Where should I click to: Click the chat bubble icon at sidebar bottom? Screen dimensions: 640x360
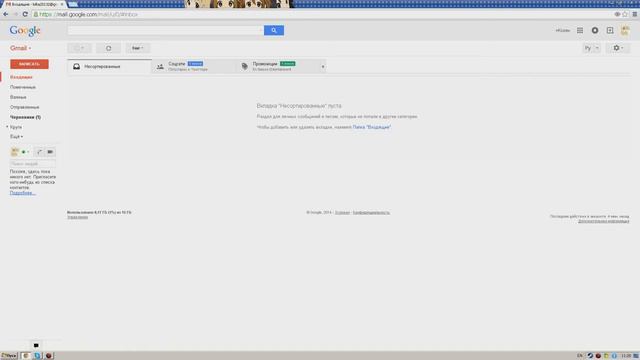[36, 345]
